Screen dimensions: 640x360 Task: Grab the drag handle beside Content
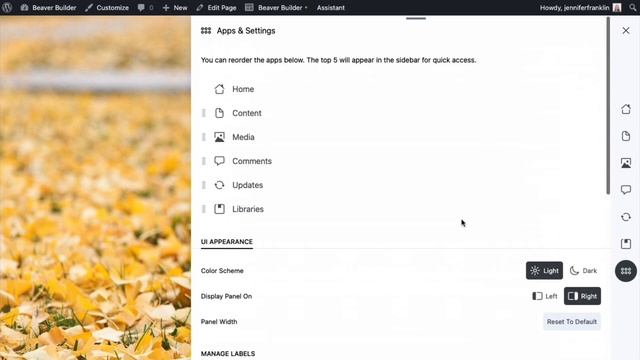[204, 113]
